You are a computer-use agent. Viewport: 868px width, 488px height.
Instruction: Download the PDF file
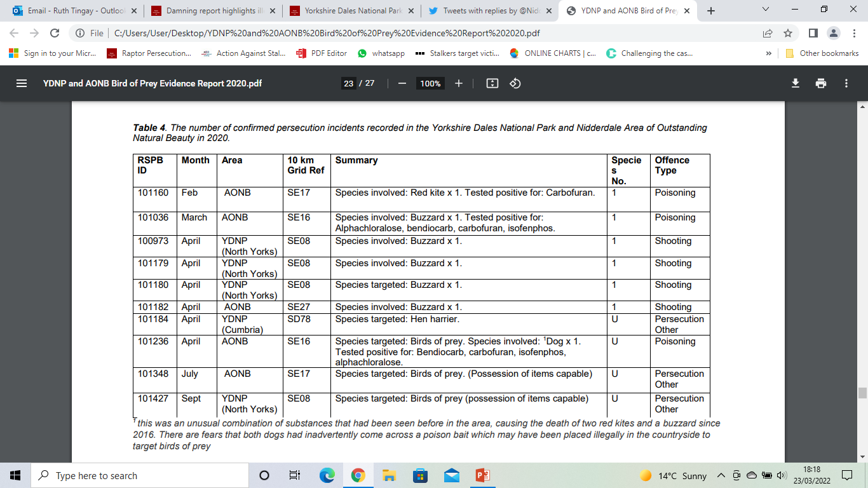coord(795,83)
